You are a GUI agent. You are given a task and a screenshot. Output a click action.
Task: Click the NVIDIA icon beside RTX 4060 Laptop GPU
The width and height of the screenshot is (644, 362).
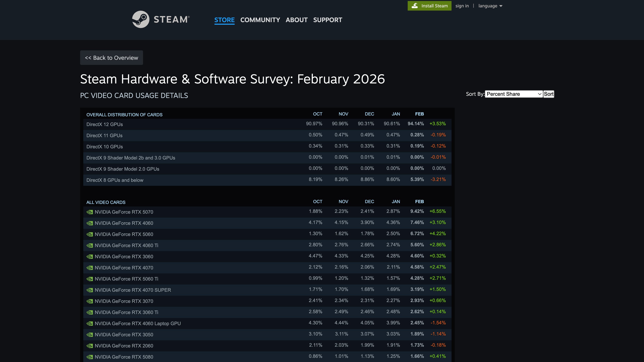89,323
